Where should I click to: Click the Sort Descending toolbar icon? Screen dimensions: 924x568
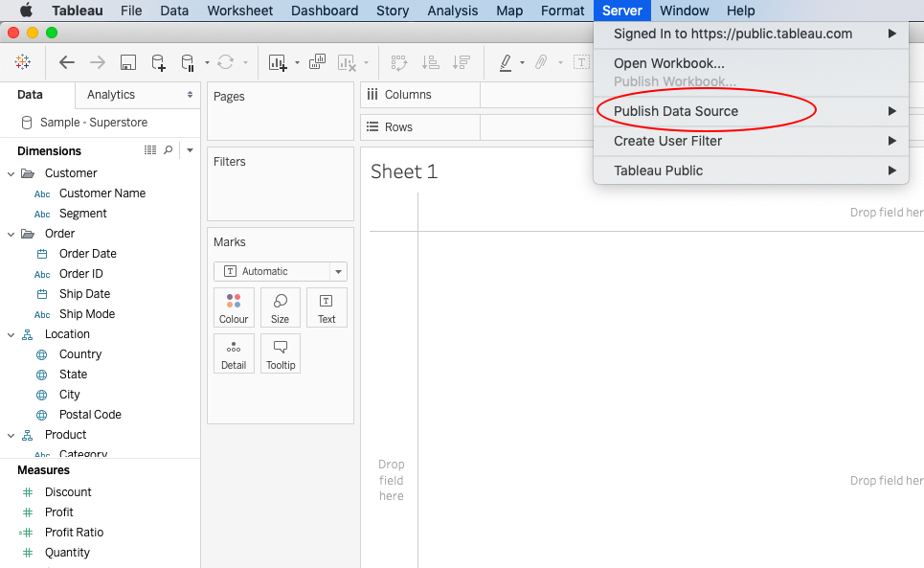[x=461, y=62]
